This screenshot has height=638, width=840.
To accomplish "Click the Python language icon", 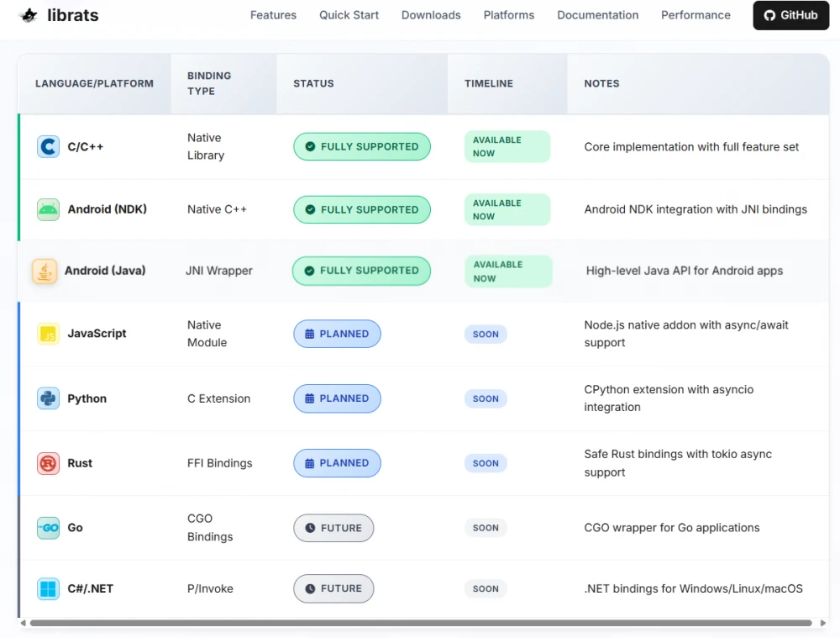I will click(x=48, y=398).
